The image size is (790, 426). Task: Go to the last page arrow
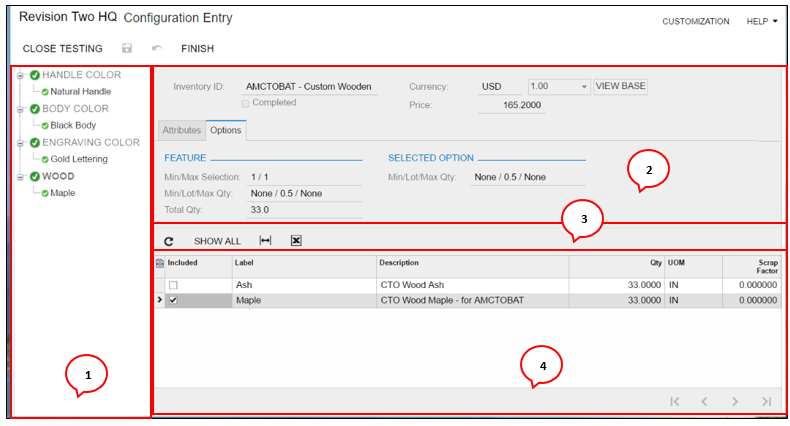[766, 401]
